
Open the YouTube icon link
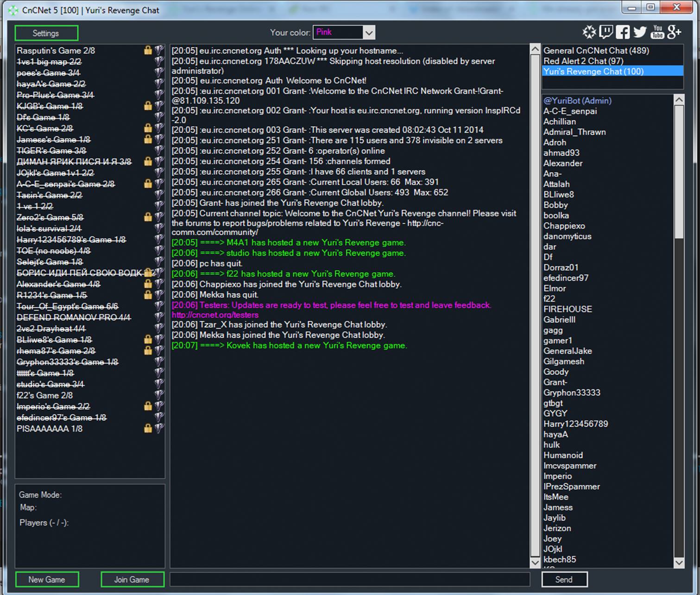tap(657, 32)
